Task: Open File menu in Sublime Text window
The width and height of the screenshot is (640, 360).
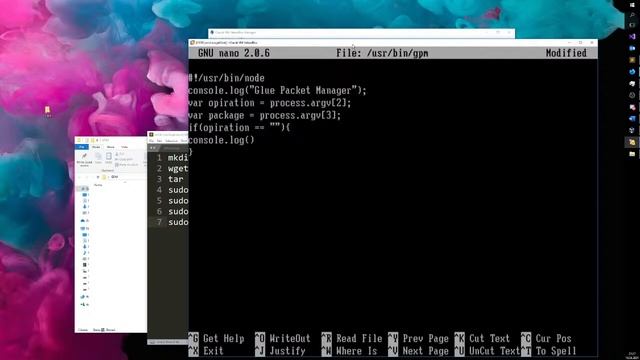Action: 151,141
